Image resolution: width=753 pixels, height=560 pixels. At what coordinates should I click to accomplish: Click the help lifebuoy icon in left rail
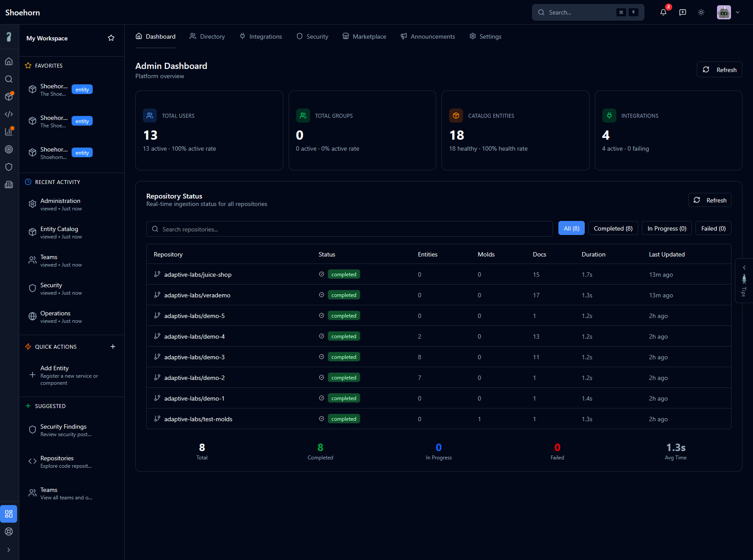[x=9, y=531]
